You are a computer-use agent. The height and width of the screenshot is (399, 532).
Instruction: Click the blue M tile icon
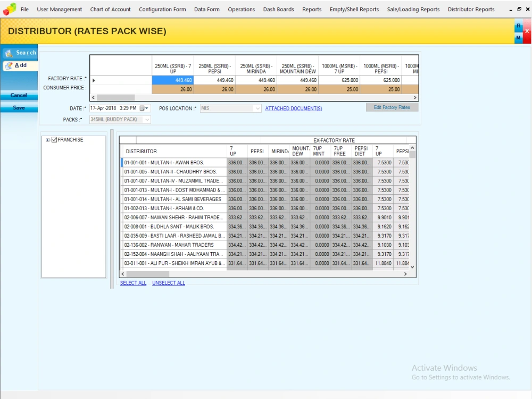pyautogui.click(x=518, y=38)
